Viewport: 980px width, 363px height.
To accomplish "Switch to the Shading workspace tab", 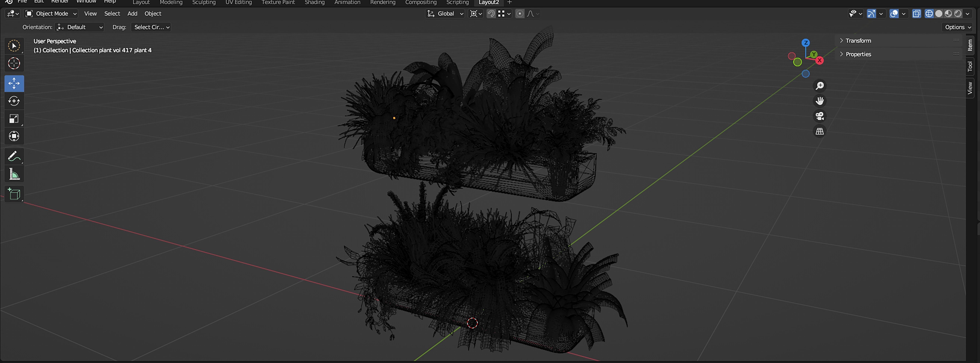I will pos(314,3).
